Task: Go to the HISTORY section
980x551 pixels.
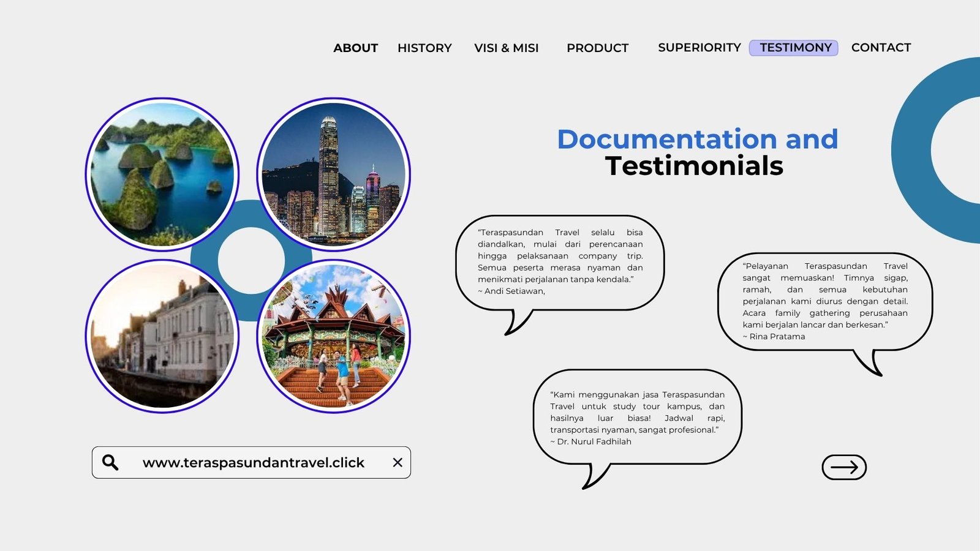Action: (424, 48)
